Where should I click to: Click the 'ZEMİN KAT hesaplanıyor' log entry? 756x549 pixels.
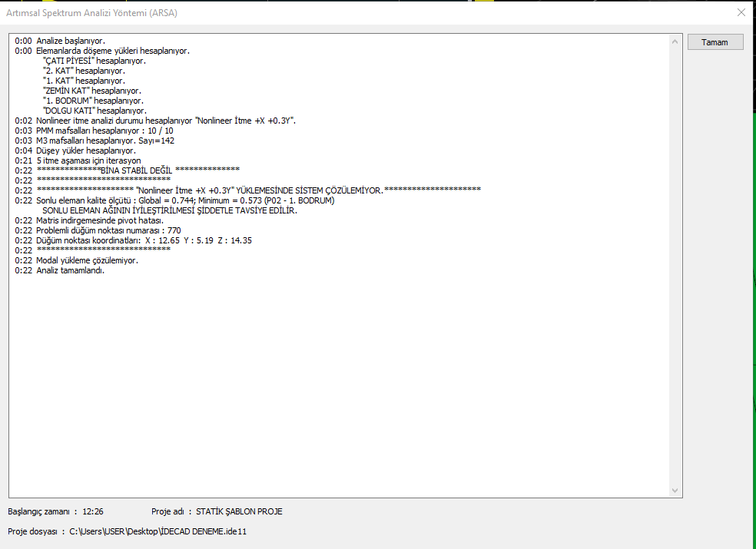[x=91, y=91]
